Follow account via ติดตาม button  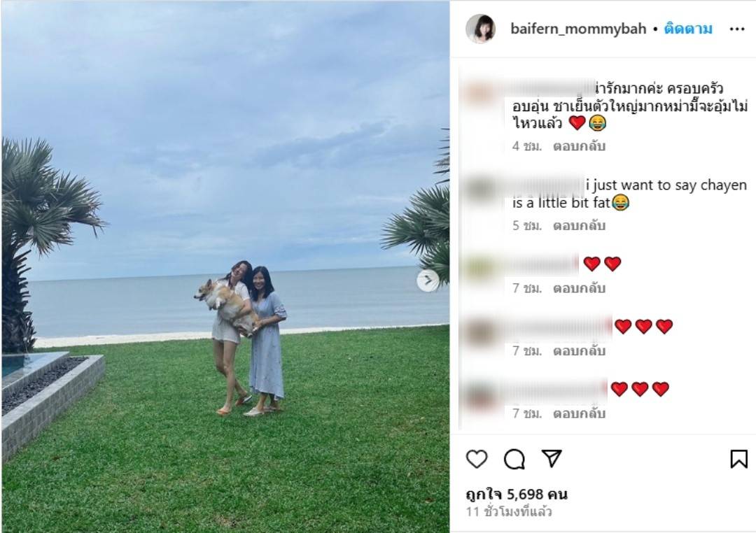tap(688, 29)
